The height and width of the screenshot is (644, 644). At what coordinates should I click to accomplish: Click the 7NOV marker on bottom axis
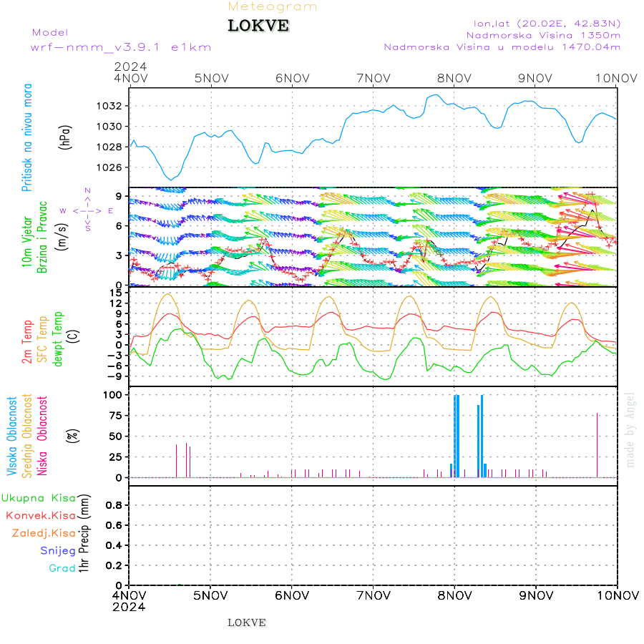[374, 595]
